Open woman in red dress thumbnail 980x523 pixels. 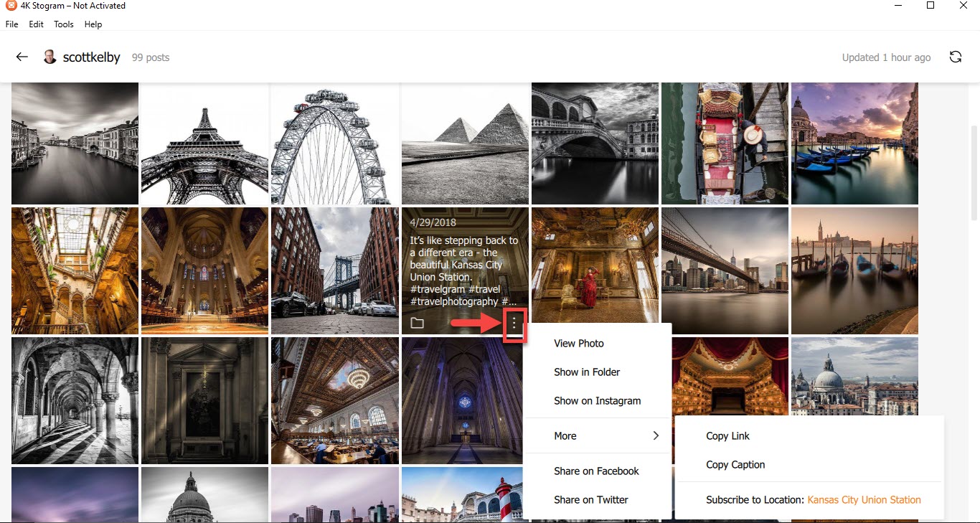(595, 265)
